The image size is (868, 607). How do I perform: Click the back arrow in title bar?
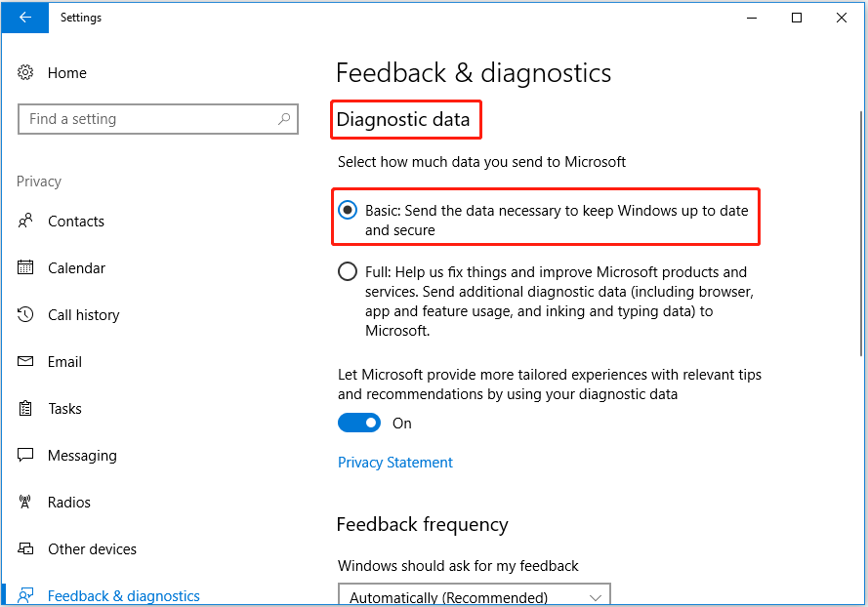tap(25, 18)
